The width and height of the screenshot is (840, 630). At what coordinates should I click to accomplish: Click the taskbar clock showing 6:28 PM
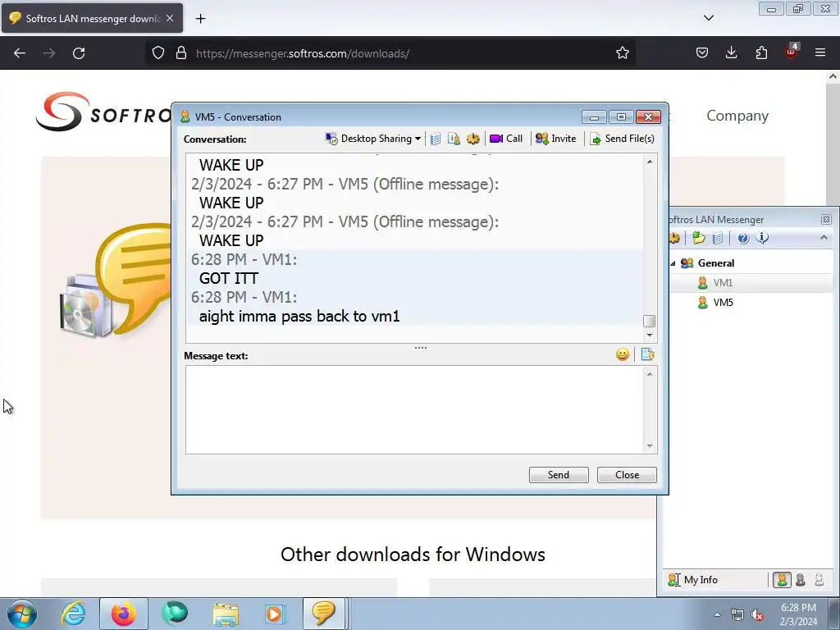798,614
